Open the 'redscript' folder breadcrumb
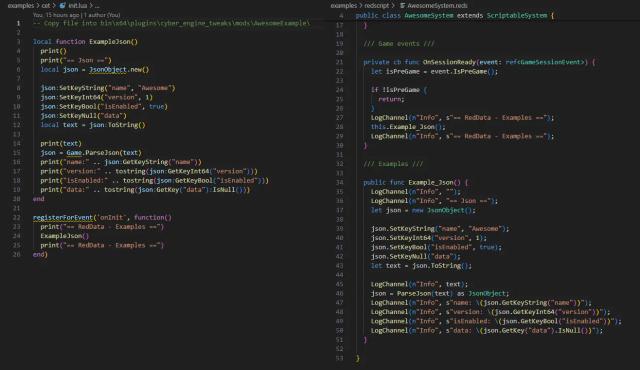This screenshot has width=640, height=370. click(376, 6)
